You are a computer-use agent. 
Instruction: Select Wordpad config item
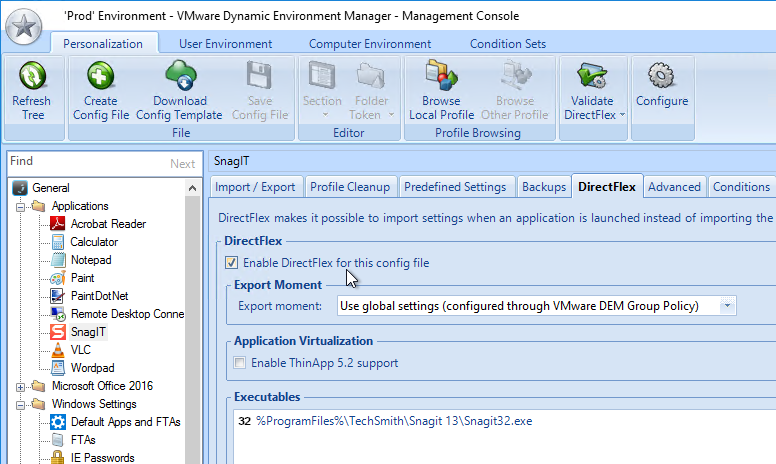92,368
